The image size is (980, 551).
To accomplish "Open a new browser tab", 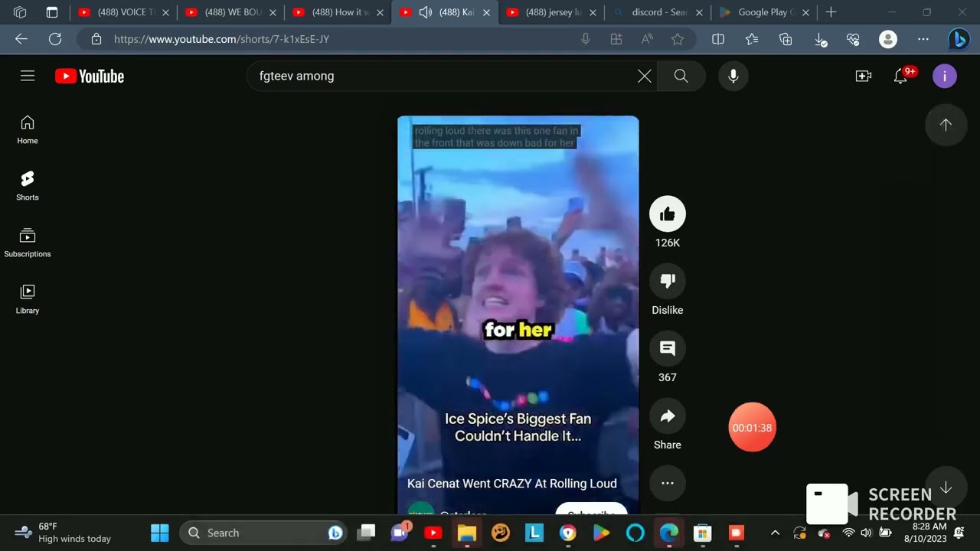I will [x=831, y=12].
